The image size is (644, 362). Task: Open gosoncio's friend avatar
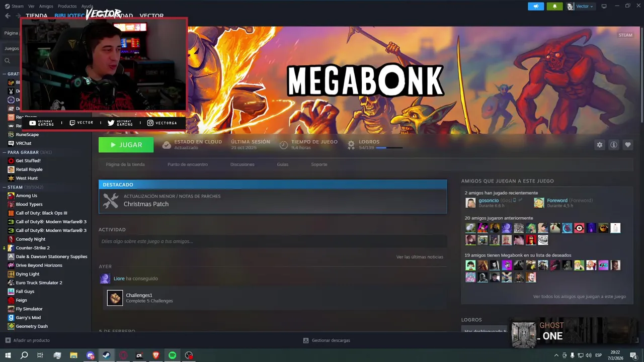(x=470, y=203)
